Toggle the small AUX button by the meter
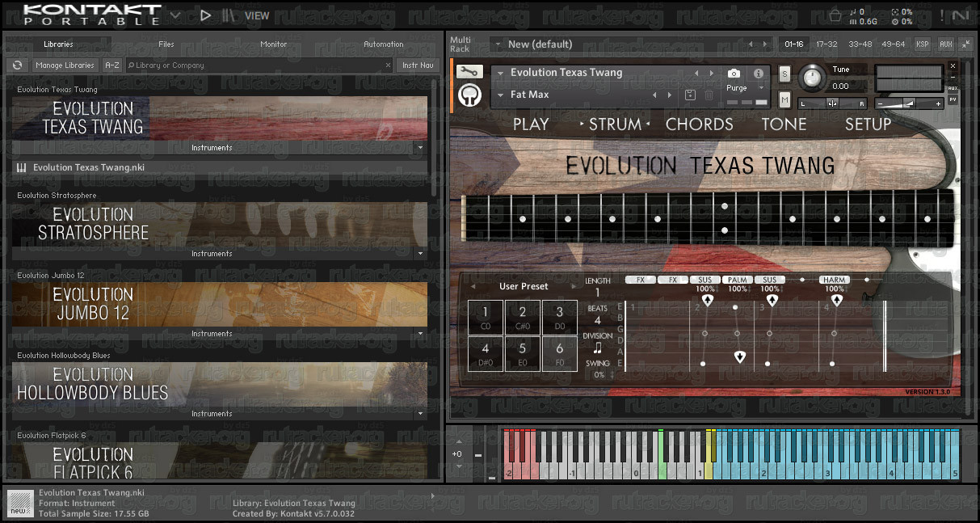 click(953, 87)
